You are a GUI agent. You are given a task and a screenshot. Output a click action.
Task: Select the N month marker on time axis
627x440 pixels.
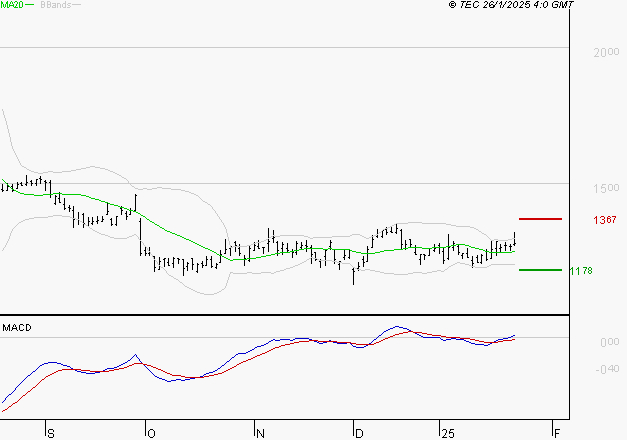point(258,433)
